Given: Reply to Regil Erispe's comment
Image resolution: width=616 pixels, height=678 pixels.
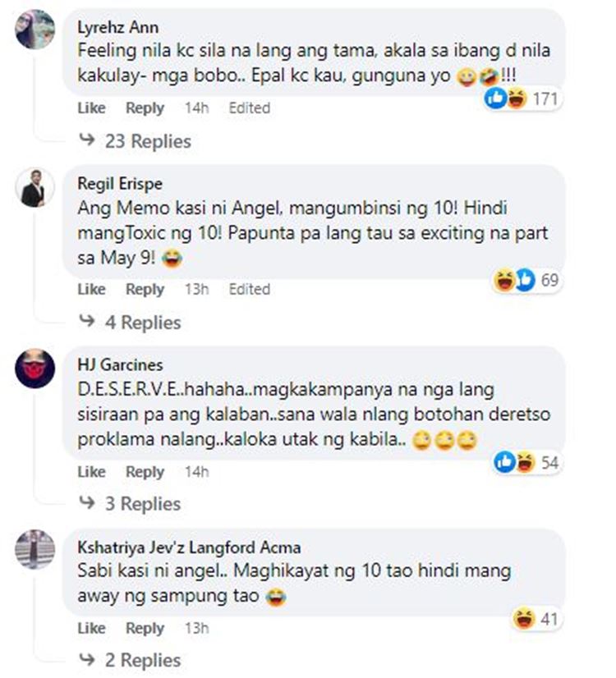Looking at the screenshot, I should [145, 289].
